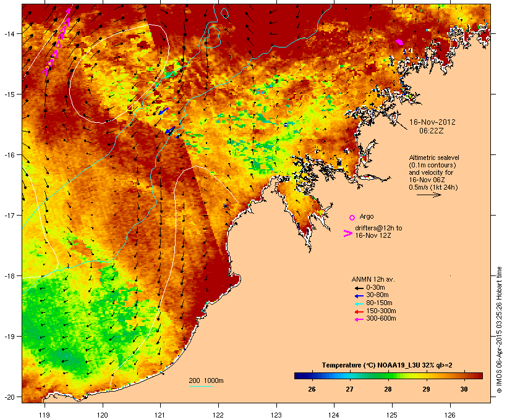The height and width of the screenshot is (420, 507).
Task: Click the 119 longitude axis label
Action: click(45, 415)
